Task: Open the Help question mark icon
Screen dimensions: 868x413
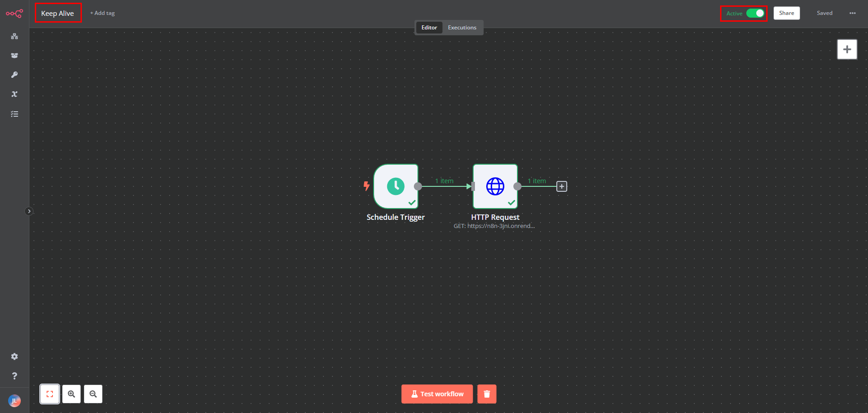Action: [x=14, y=376]
